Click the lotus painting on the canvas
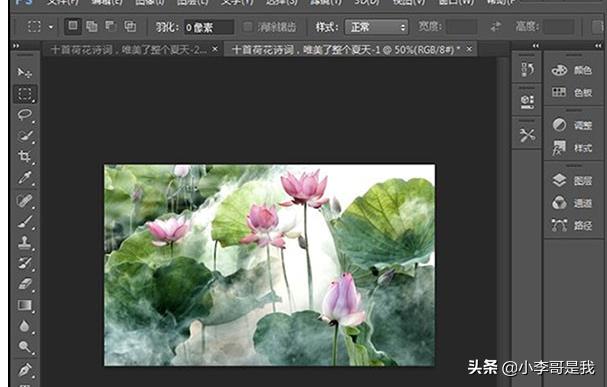607x387 pixels. tap(269, 265)
